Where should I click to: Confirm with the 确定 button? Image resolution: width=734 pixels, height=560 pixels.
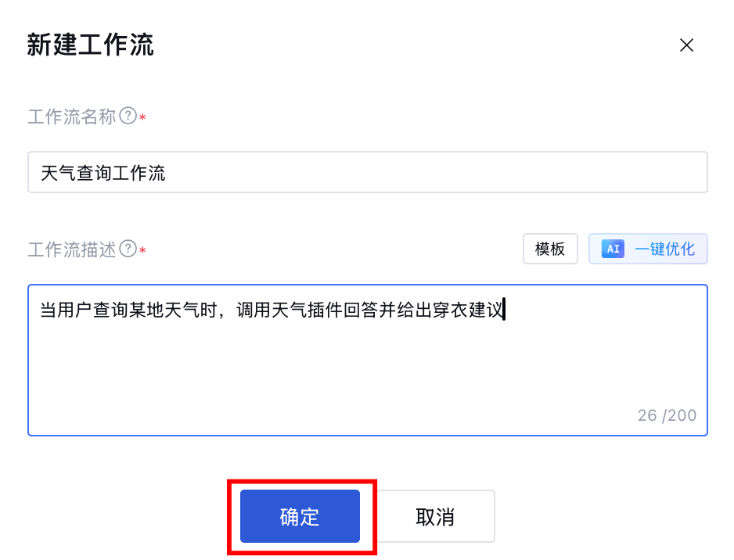coord(300,516)
